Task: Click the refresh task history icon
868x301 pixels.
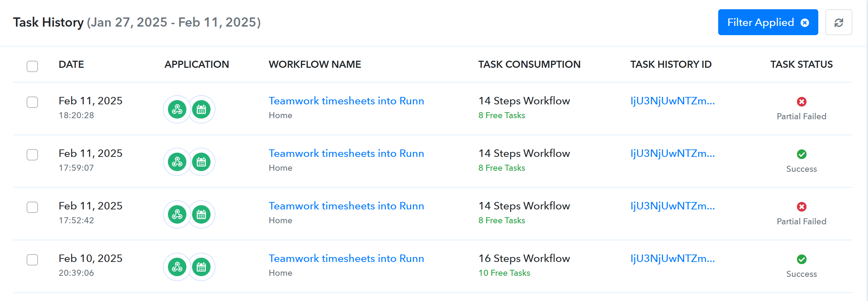Action: pyautogui.click(x=839, y=22)
